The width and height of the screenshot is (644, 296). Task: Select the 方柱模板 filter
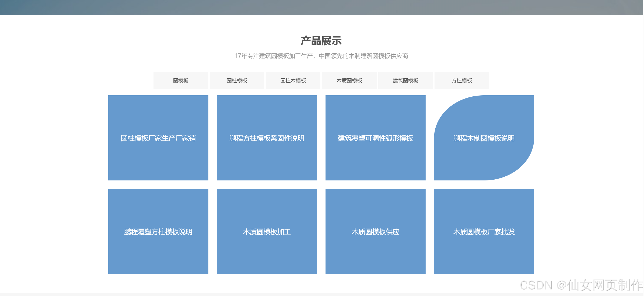tap(462, 80)
